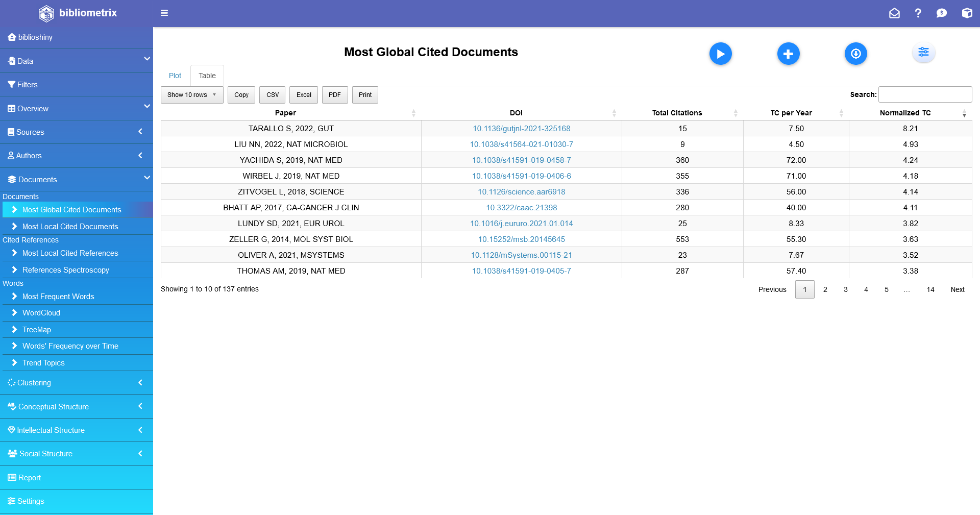
Task: Open the envelope messages icon
Action: pyautogui.click(x=894, y=13)
